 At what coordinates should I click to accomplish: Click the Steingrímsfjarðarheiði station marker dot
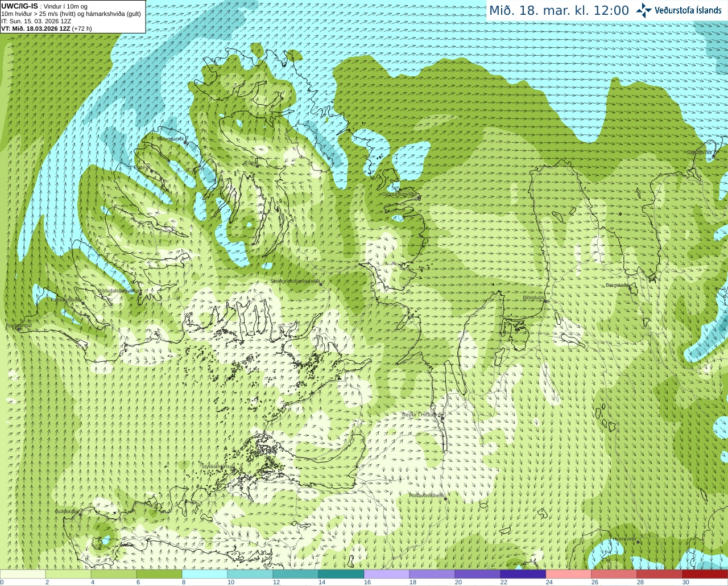321,284
